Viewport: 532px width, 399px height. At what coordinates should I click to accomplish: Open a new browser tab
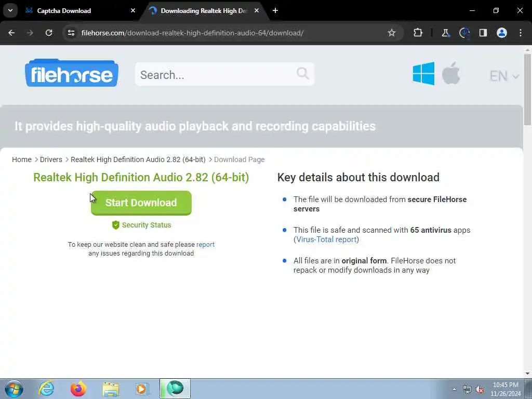(x=275, y=10)
